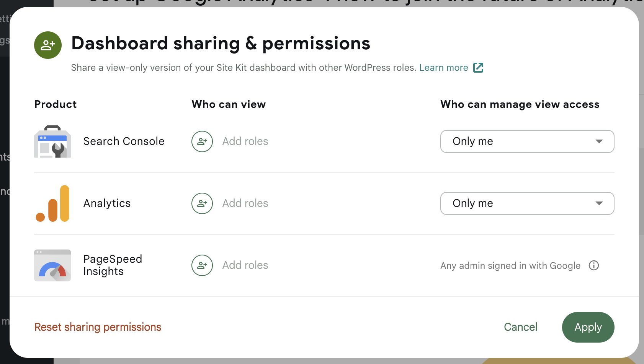Image resolution: width=644 pixels, height=364 pixels.
Task: Click 'Add roles' text for Analytics
Action: [x=245, y=203]
